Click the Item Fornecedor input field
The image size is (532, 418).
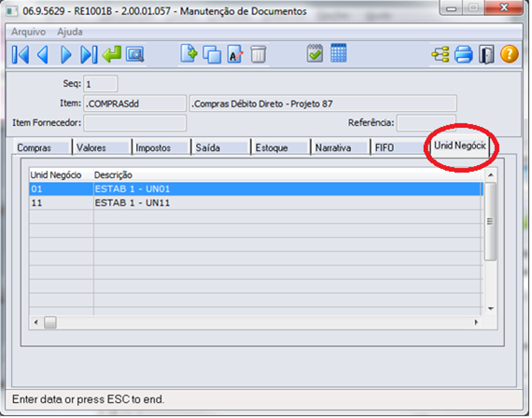tap(135, 123)
